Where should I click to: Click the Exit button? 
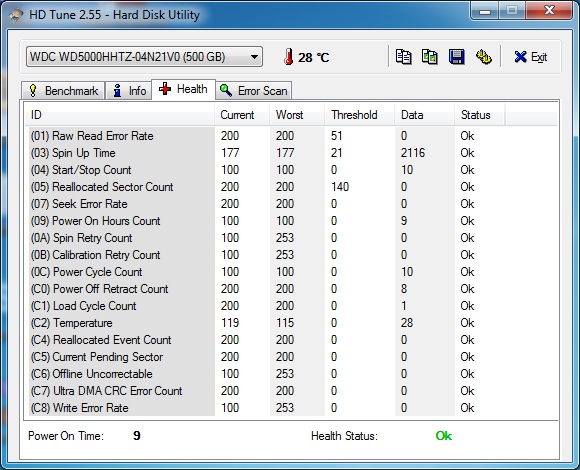530,57
